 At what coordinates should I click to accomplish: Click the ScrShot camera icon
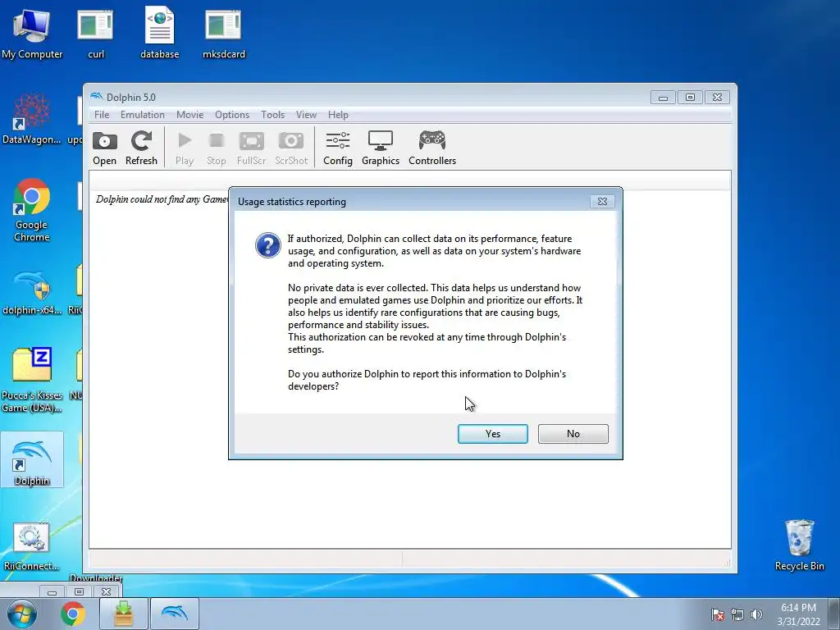pyautogui.click(x=291, y=148)
